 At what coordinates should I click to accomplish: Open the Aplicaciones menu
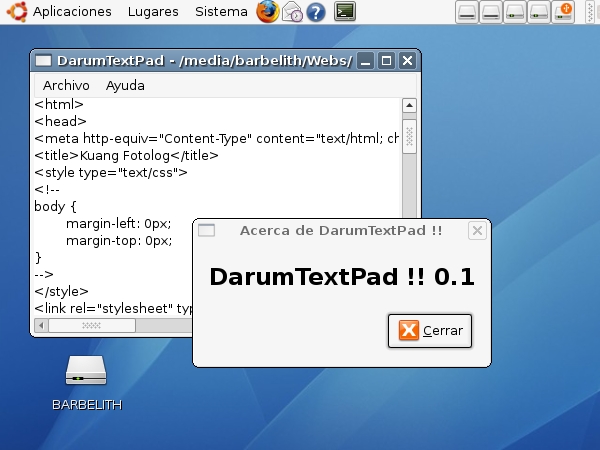pos(72,12)
